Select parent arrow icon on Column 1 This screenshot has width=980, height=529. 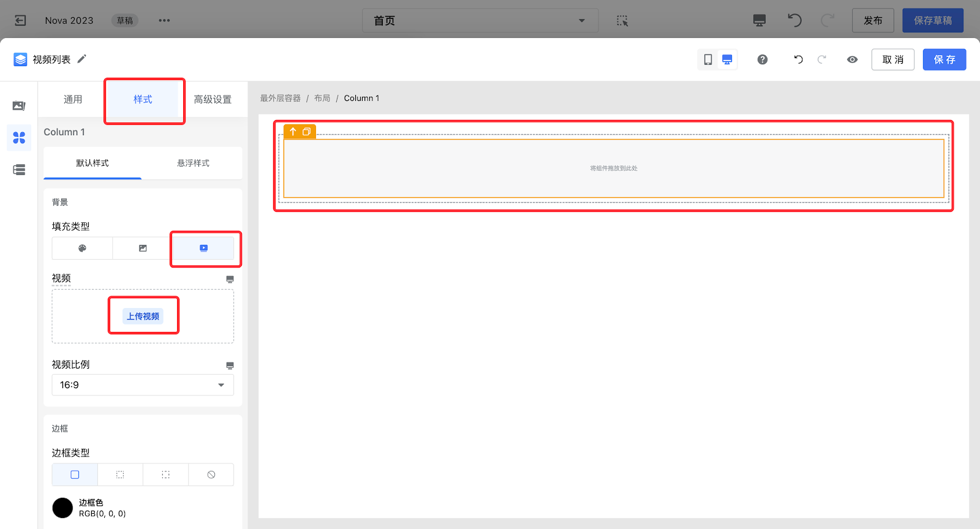293,132
